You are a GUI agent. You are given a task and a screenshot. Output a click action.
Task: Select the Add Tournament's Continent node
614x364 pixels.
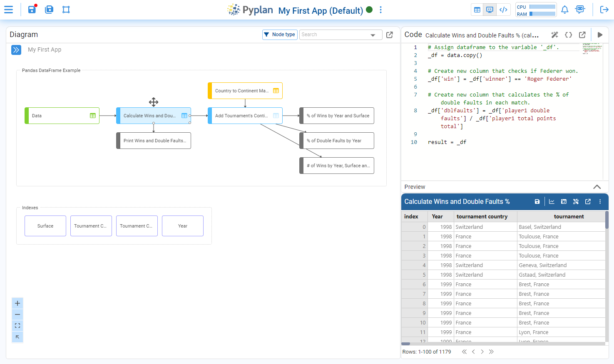coord(245,116)
